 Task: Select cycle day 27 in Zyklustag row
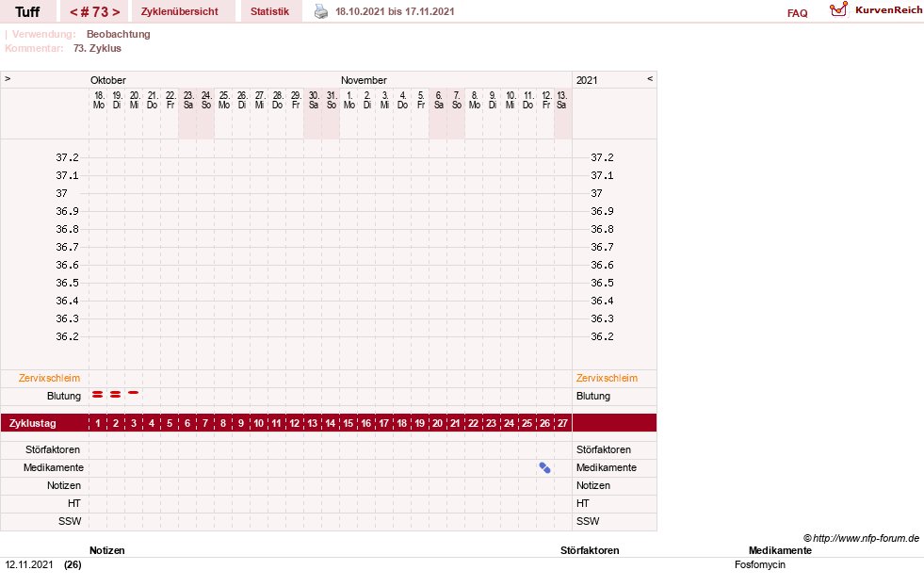pos(562,423)
